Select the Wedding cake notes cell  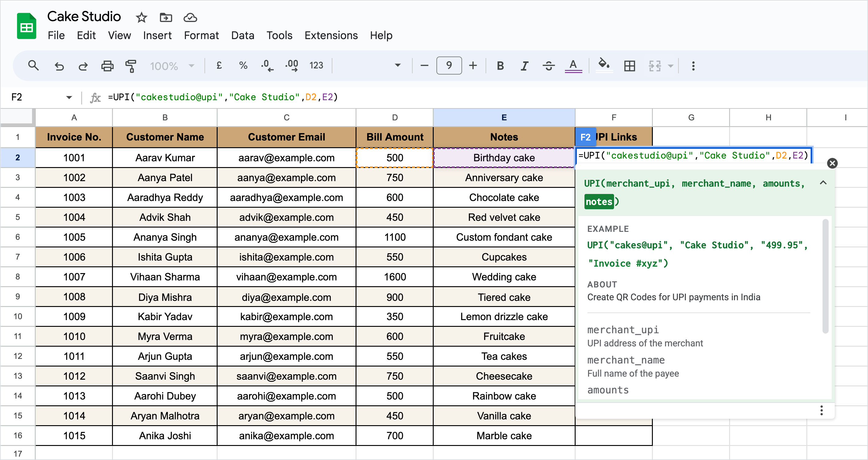point(504,277)
